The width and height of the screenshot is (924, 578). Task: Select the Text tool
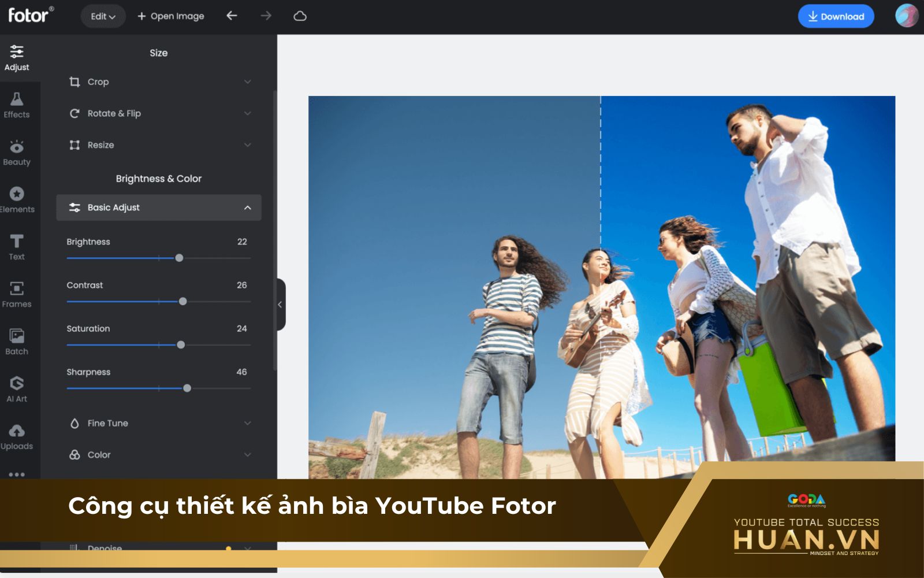(17, 247)
